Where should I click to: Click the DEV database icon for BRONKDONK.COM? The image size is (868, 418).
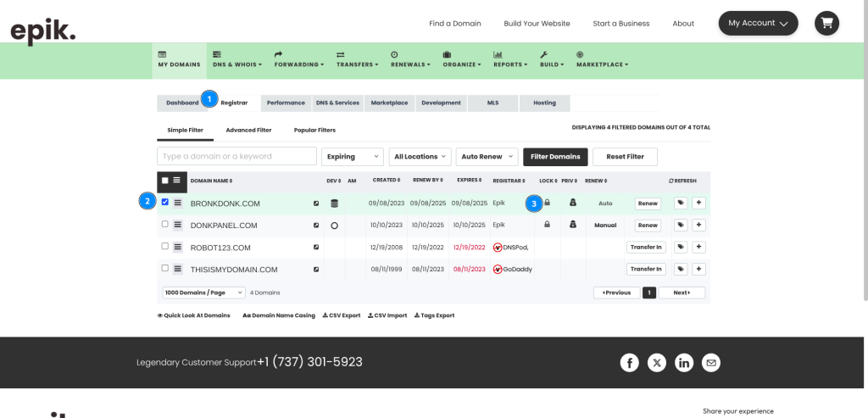click(x=334, y=203)
